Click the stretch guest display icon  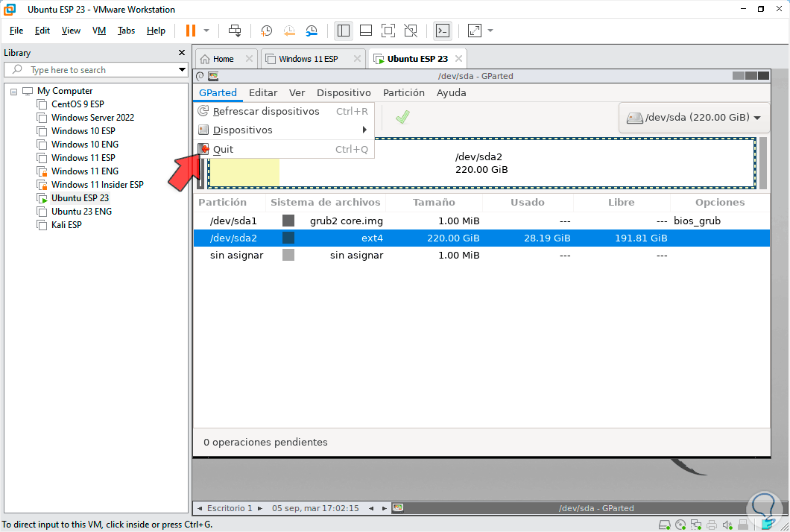coord(475,31)
